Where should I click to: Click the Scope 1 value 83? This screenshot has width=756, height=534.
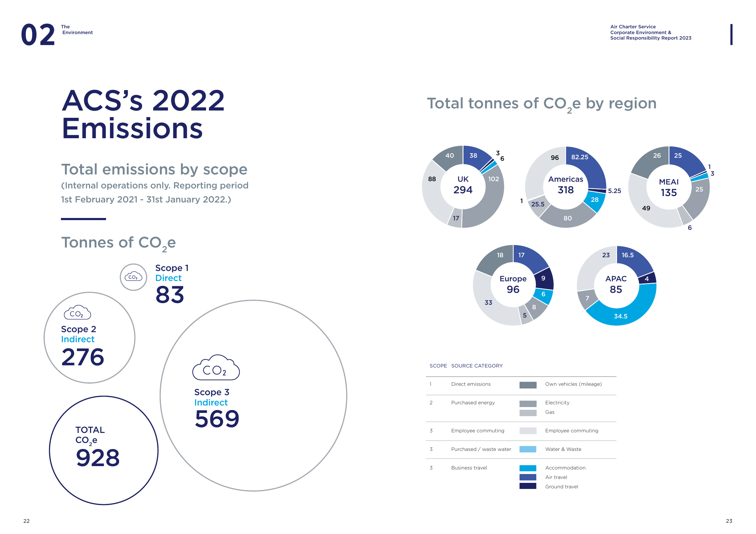click(x=169, y=294)
